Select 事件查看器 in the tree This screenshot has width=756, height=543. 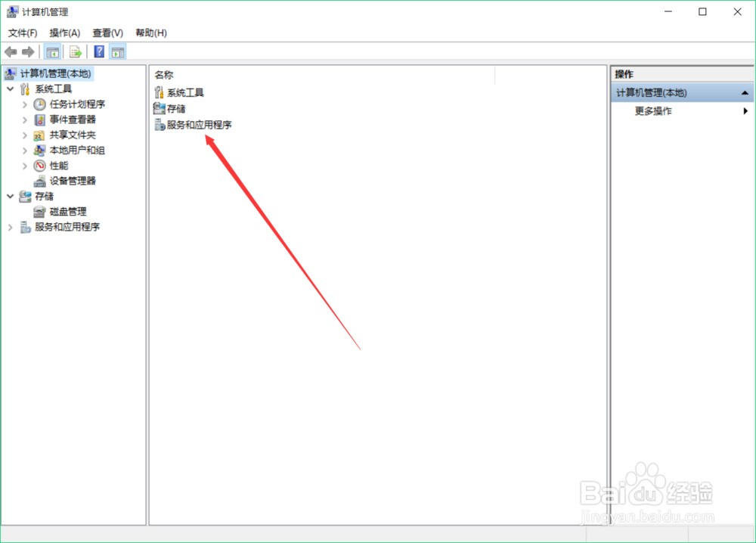click(x=73, y=119)
